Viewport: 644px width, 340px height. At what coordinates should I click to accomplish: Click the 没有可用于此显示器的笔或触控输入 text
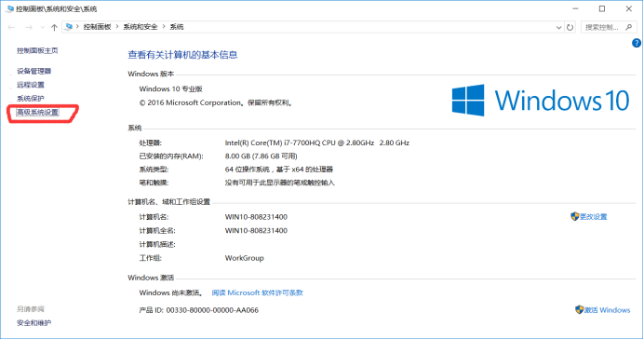[x=280, y=183]
